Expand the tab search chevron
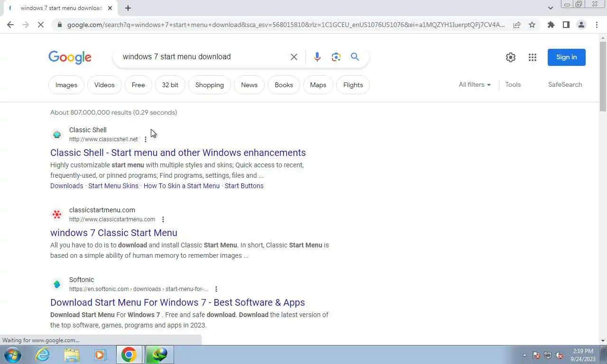The width and height of the screenshot is (607, 364). tap(550, 8)
